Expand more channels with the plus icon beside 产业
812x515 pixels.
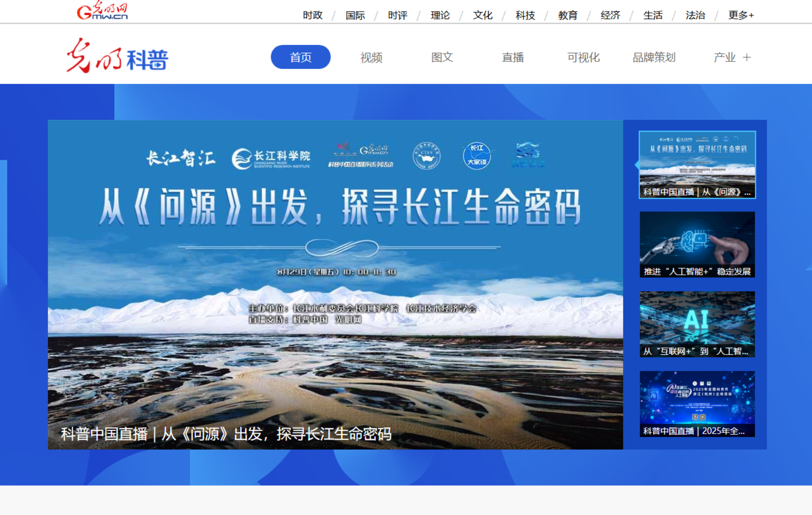coord(747,58)
